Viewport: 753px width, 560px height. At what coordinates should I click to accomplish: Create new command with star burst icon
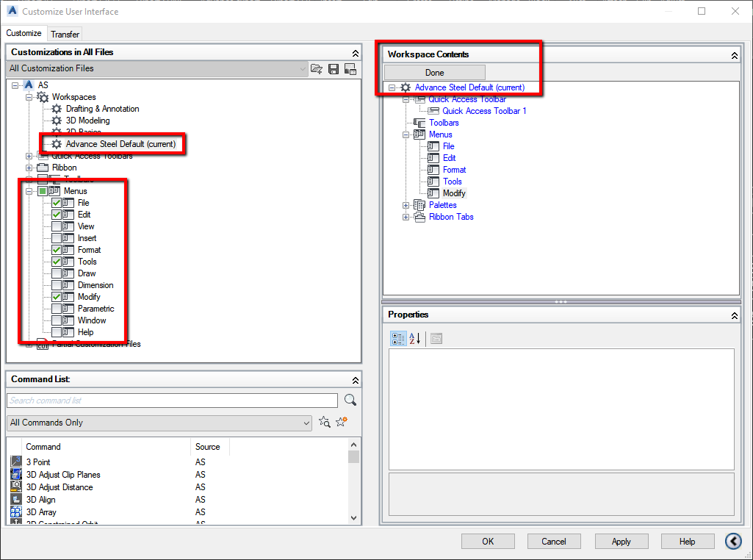340,421
